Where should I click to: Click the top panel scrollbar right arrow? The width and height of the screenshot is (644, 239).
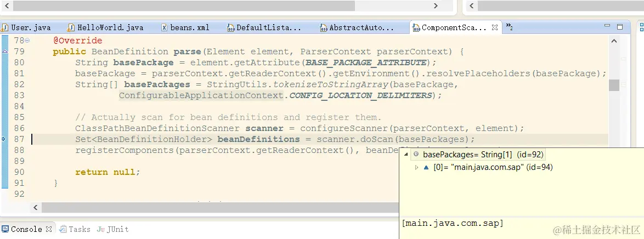tap(436, 5)
